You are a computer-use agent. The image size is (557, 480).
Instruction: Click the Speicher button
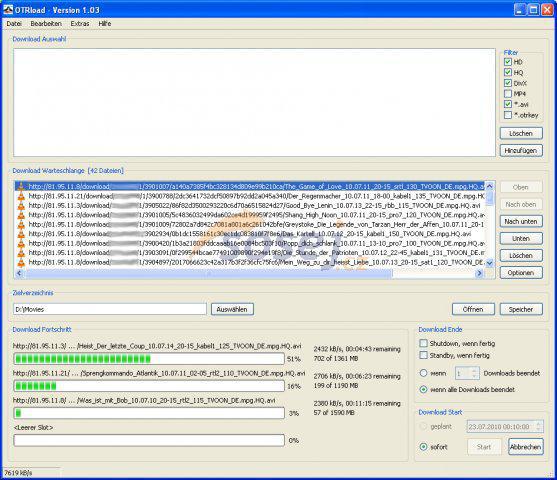[521, 309]
